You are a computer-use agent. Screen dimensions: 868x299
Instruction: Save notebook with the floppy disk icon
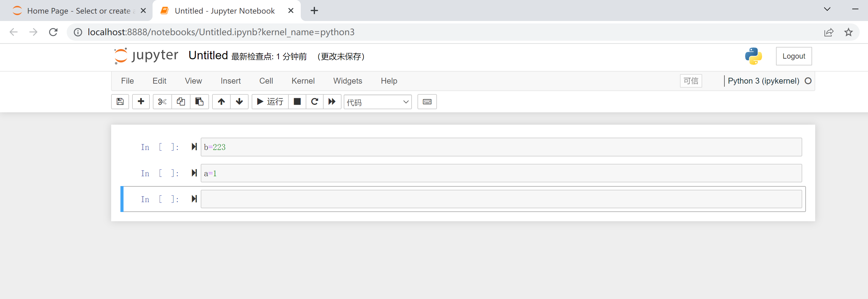click(120, 102)
